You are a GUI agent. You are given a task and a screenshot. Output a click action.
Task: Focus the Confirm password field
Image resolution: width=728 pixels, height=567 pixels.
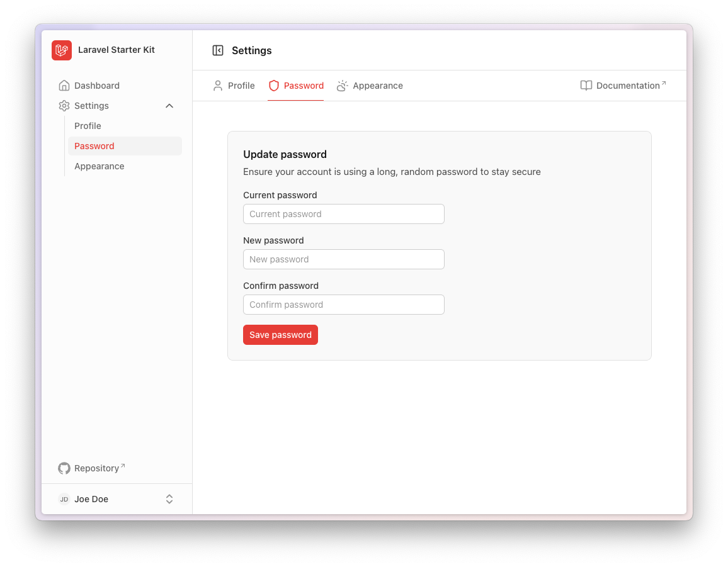[x=343, y=305]
